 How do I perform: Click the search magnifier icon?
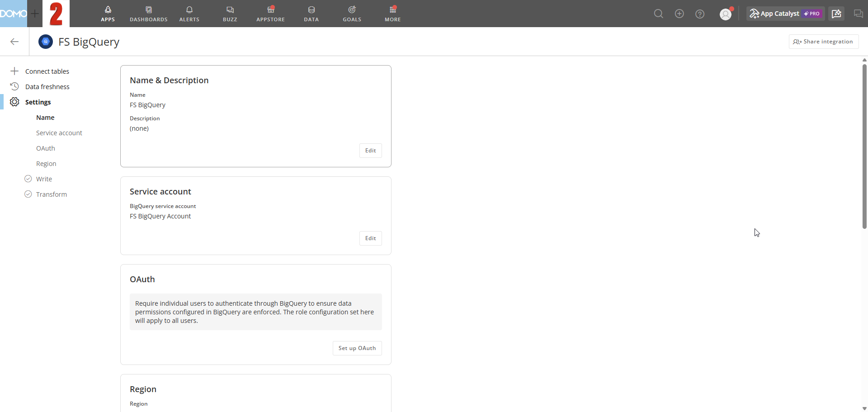coord(659,14)
